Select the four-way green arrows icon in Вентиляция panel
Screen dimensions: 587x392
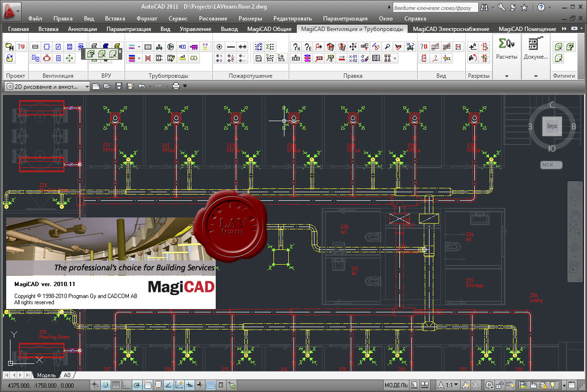(x=70, y=58)
